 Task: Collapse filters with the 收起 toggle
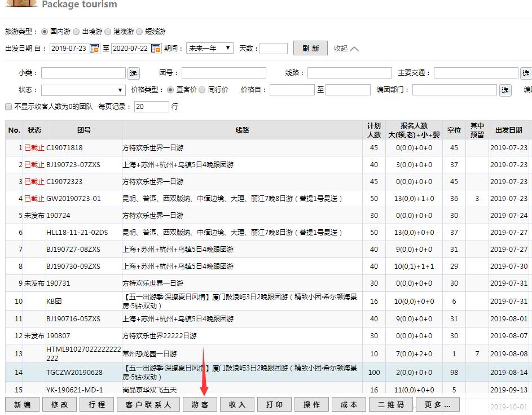point(346,49)
